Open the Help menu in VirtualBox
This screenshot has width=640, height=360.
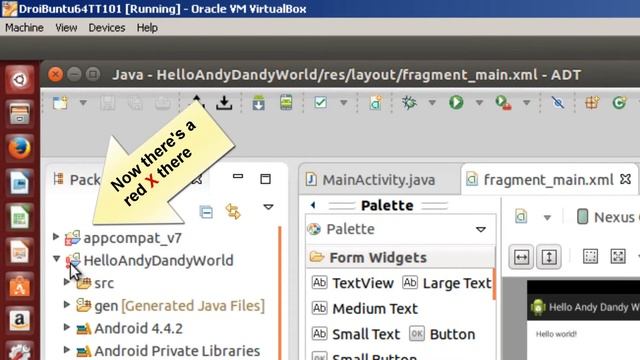click(x=147, y=27)
